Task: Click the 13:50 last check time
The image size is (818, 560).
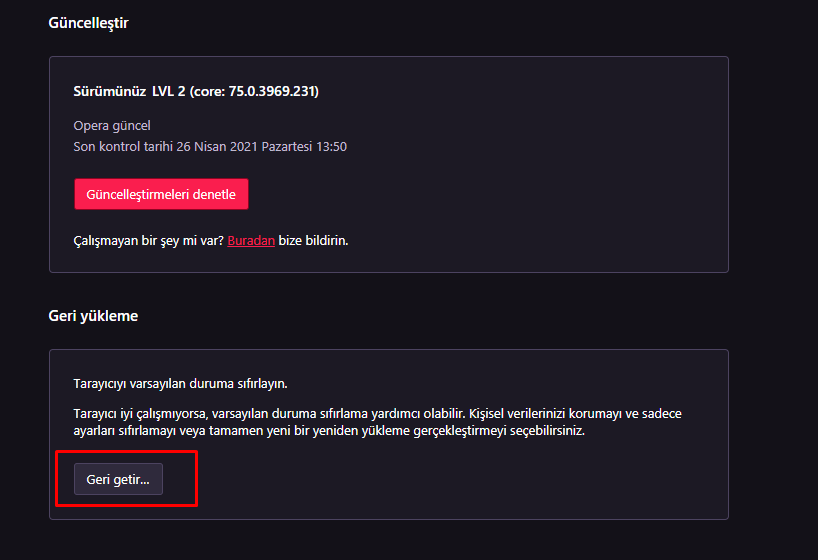Action: (x=331, y=146)
